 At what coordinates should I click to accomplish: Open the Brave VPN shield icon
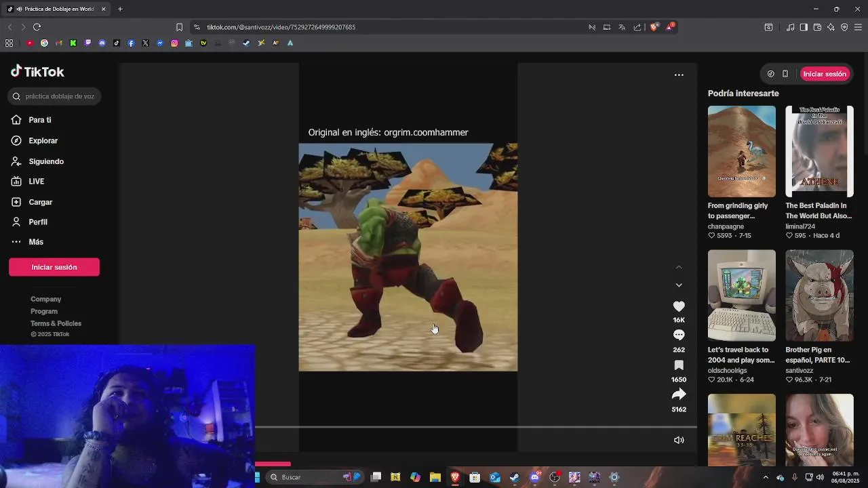pyautogui.click(x=844, y=27)
